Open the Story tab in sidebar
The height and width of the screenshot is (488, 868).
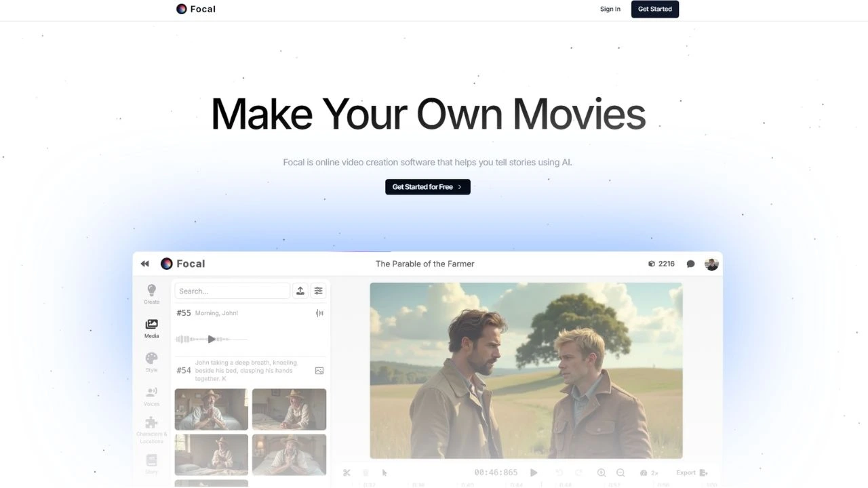coord(151,463)
